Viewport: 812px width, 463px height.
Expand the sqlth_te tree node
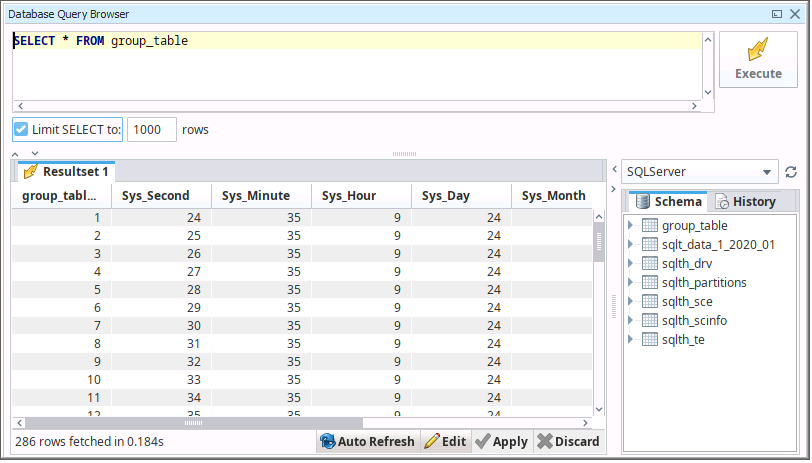(630, 339)
